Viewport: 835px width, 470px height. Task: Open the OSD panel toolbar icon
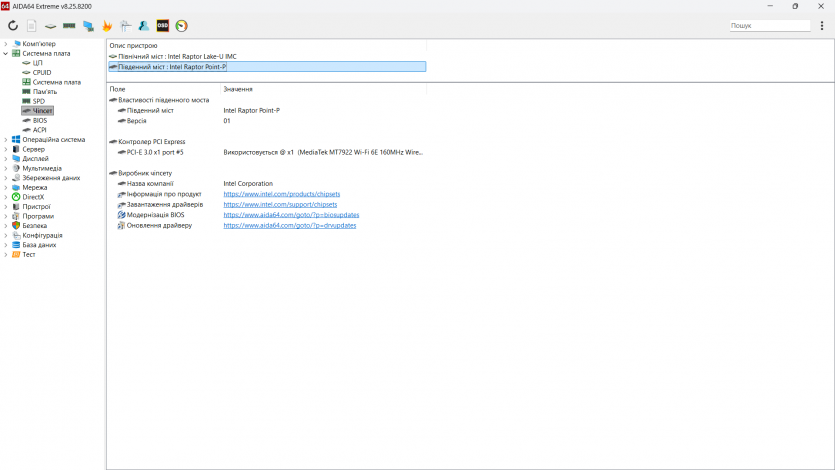(x=162, y=26)
